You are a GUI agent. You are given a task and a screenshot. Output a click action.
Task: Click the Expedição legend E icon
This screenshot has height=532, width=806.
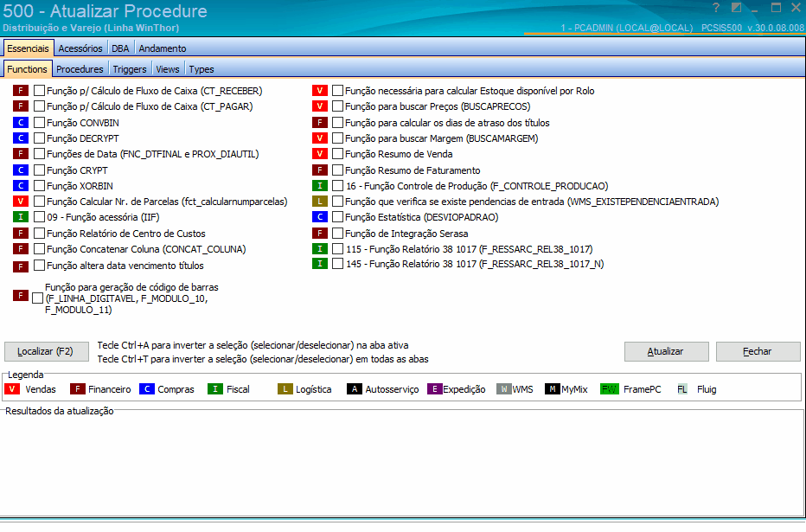point(435,389)
